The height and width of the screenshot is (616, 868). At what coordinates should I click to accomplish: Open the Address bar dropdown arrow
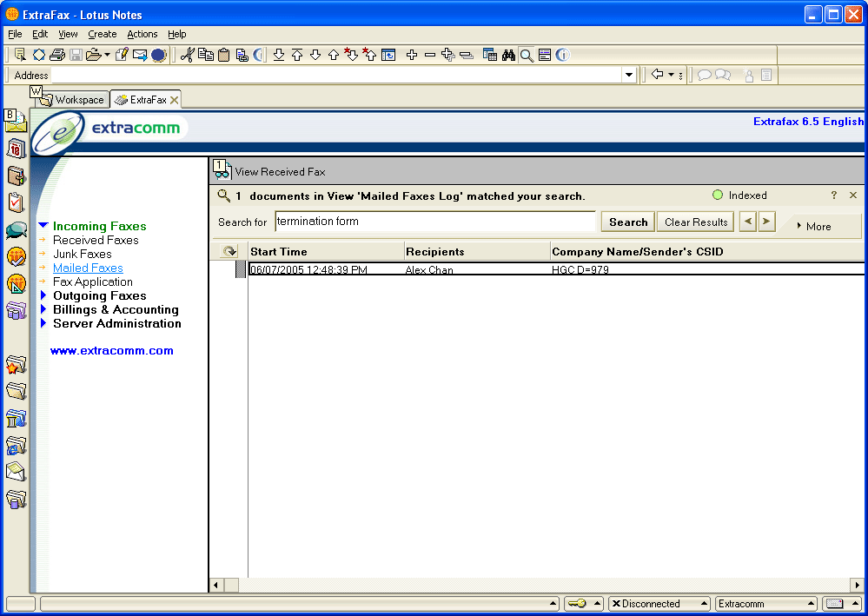click(x=628, y=75)
